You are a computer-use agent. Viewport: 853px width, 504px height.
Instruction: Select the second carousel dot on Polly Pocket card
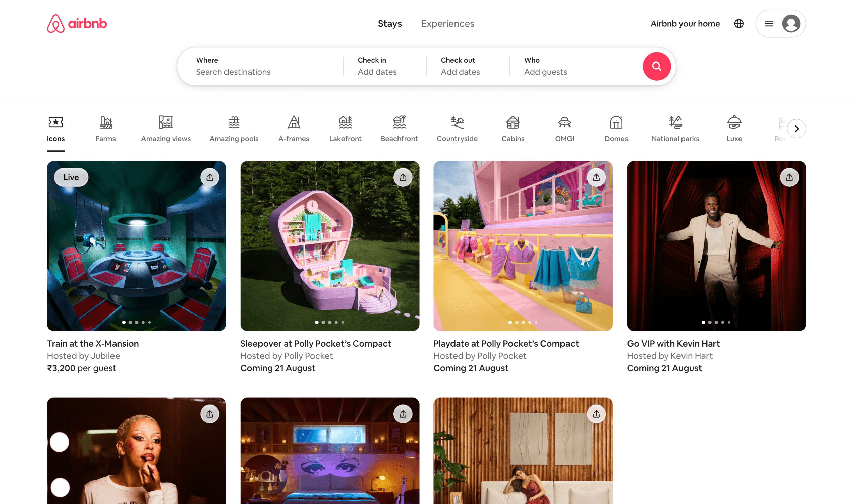tap(323, 323)
